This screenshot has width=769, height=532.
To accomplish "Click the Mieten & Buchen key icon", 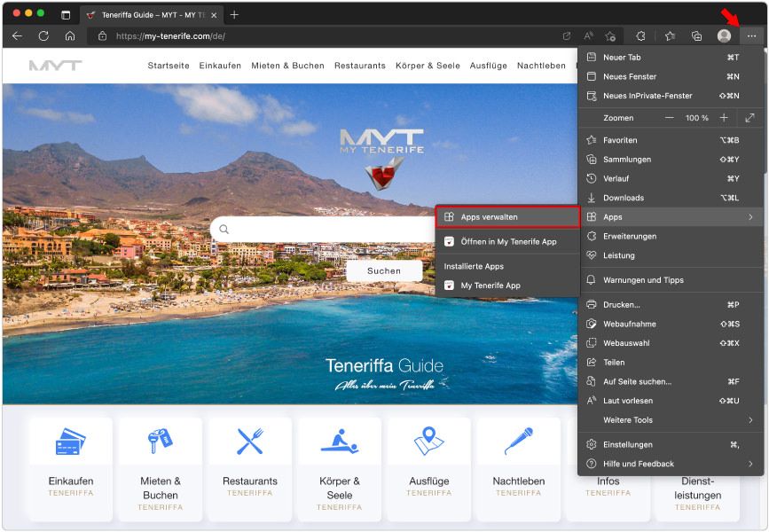I will pyautogui.click(x=160, y=441).
